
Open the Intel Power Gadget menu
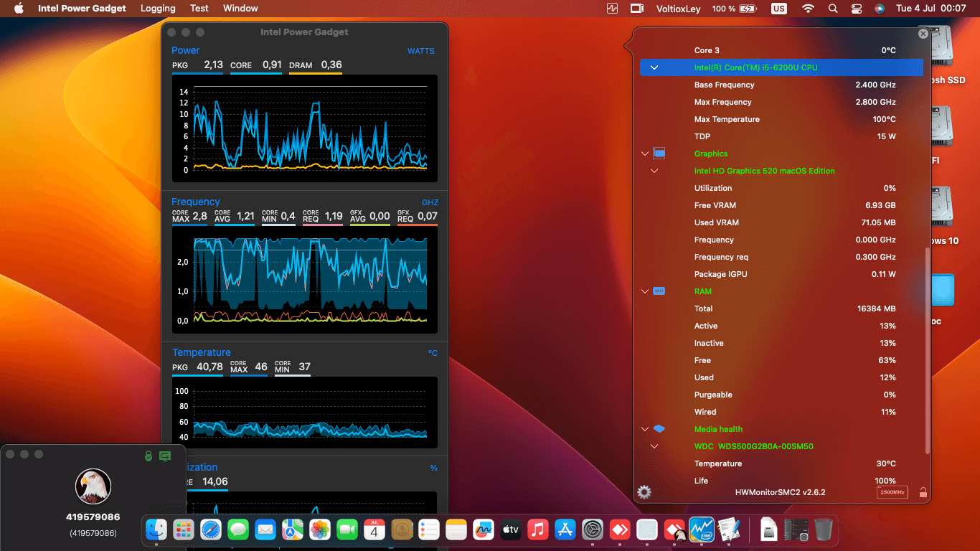(x=82, y=9)
